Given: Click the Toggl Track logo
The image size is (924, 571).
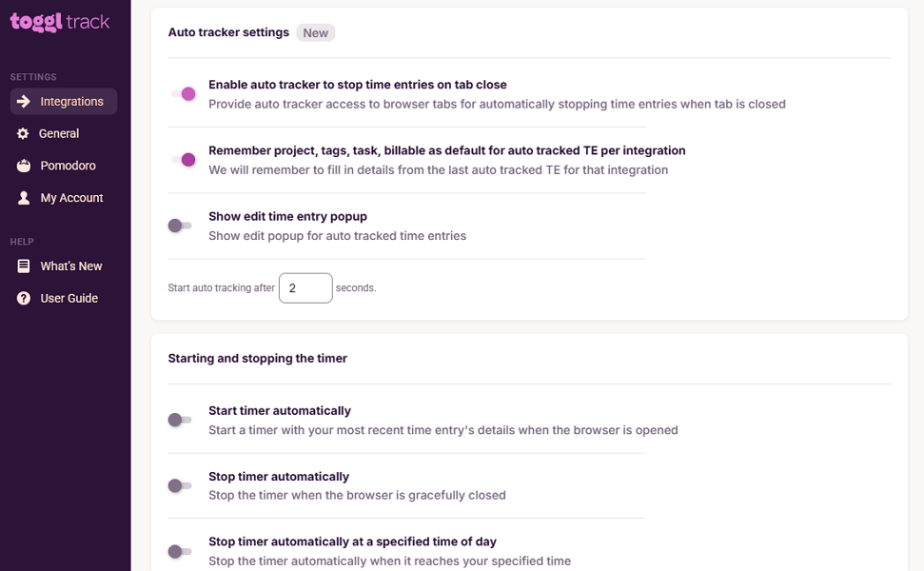Looking at the screenshot, I should (x=60, y=22).
